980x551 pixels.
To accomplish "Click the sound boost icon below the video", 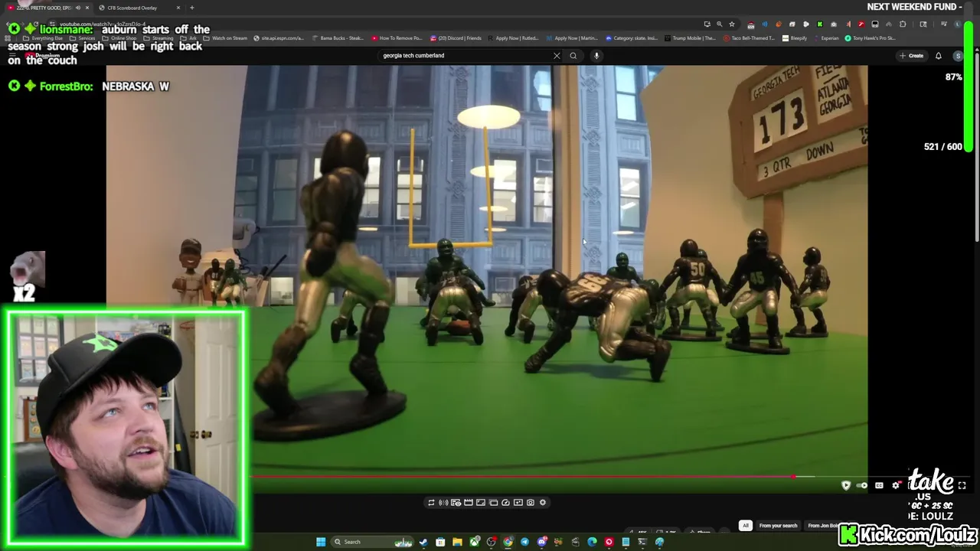I will coord(443,503).
